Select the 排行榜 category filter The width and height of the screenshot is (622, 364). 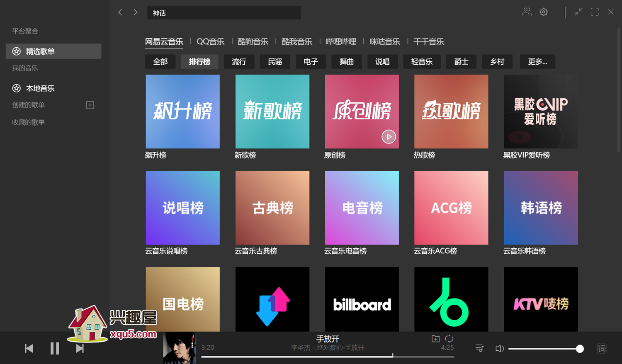pyautogui.click(x=200, y=62)
